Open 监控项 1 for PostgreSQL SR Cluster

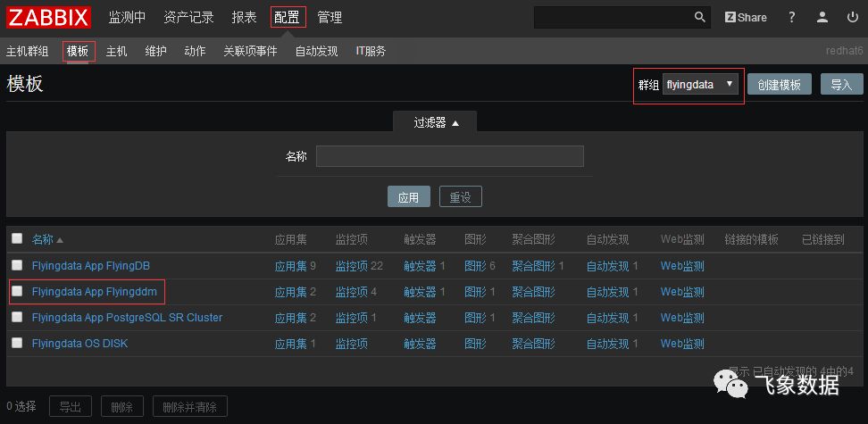(352, 318)
